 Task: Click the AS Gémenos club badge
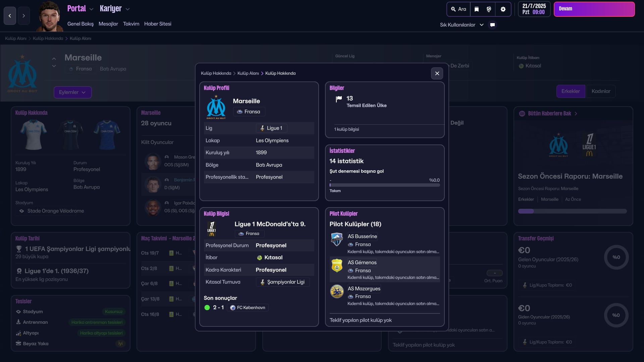337,265
